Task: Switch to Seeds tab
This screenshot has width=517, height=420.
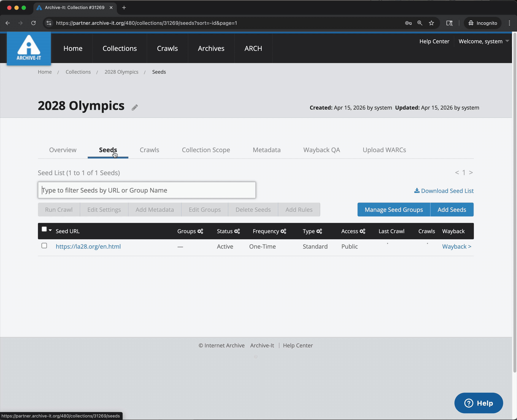Action: (x=108, y=150)
